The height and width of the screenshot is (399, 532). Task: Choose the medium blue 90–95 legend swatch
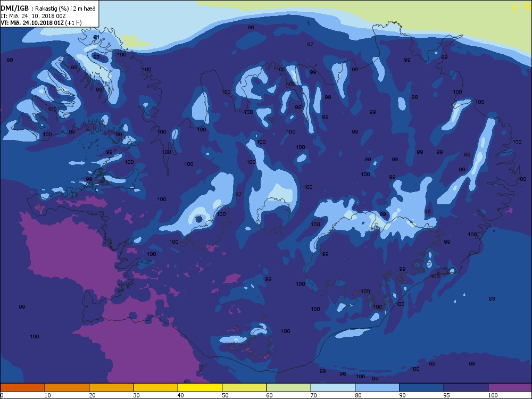(x=422, y=387)
